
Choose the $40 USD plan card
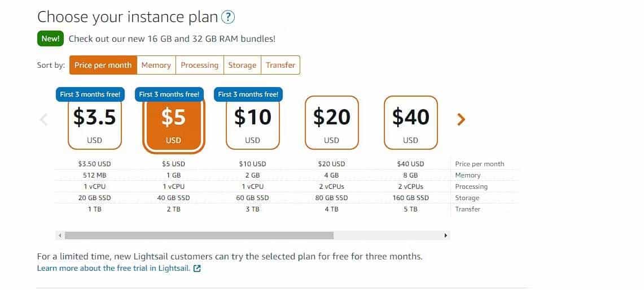point(411,123)
